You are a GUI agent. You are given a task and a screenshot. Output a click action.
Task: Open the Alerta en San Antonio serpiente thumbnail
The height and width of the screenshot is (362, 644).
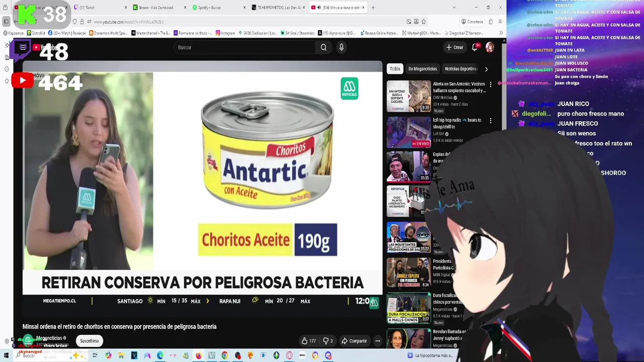409,96
